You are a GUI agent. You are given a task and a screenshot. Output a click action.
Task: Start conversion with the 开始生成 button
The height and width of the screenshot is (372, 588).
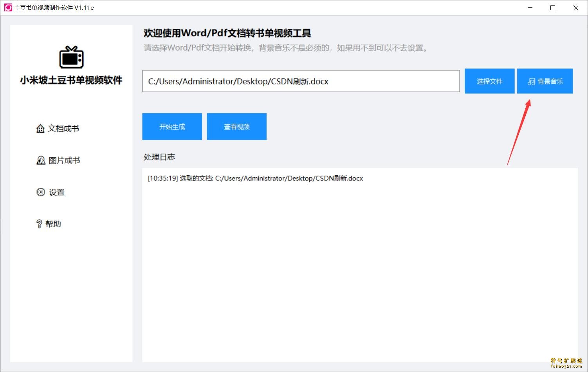click(x=172, y=127)
